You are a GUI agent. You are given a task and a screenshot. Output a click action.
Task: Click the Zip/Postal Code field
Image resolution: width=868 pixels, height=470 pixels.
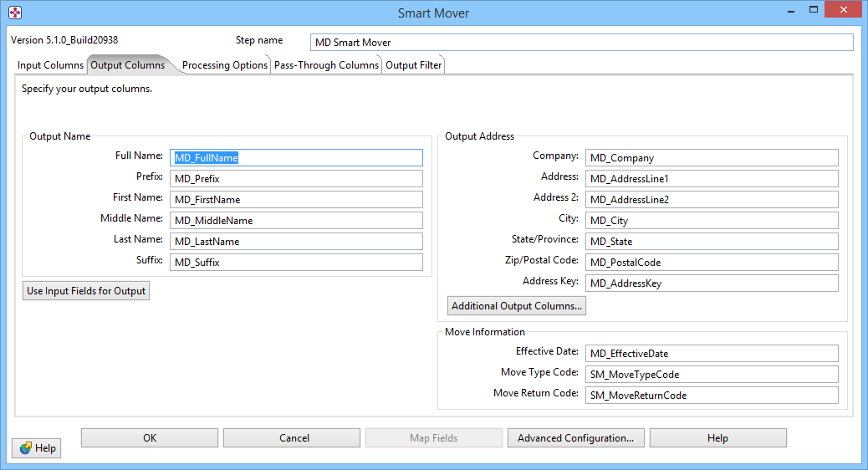(711, 263)
